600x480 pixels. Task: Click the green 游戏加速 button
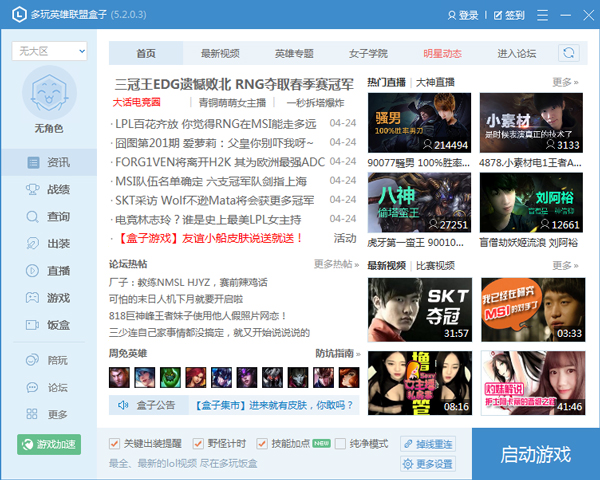click(x=49, y=444)
